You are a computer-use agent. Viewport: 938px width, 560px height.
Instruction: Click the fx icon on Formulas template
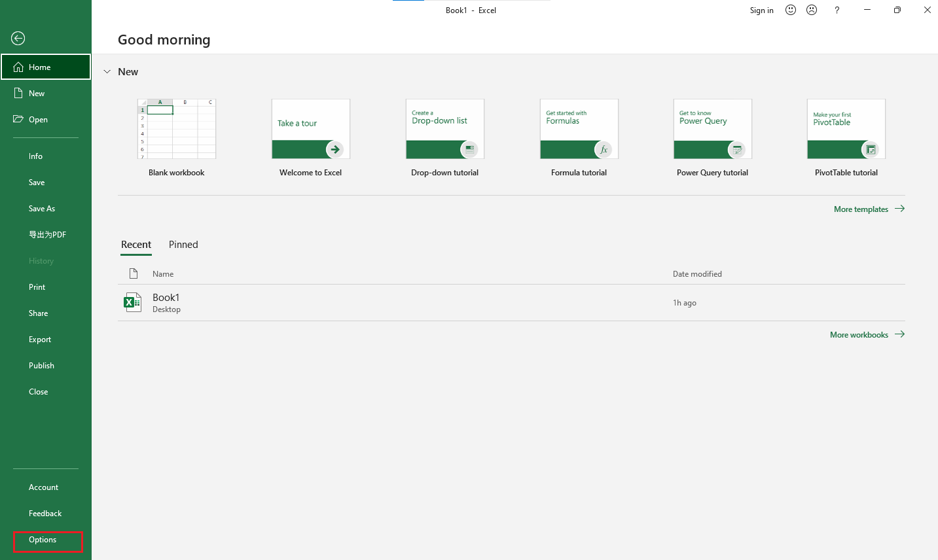604,149
